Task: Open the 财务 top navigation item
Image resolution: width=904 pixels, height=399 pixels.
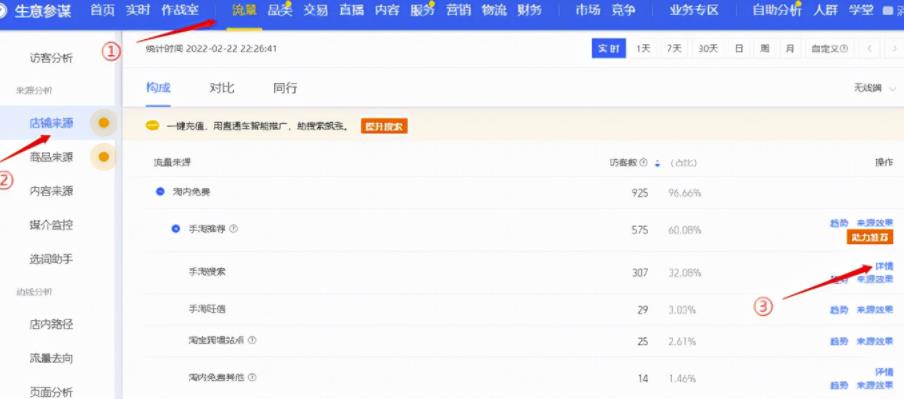Action: (x=529, y=10)
